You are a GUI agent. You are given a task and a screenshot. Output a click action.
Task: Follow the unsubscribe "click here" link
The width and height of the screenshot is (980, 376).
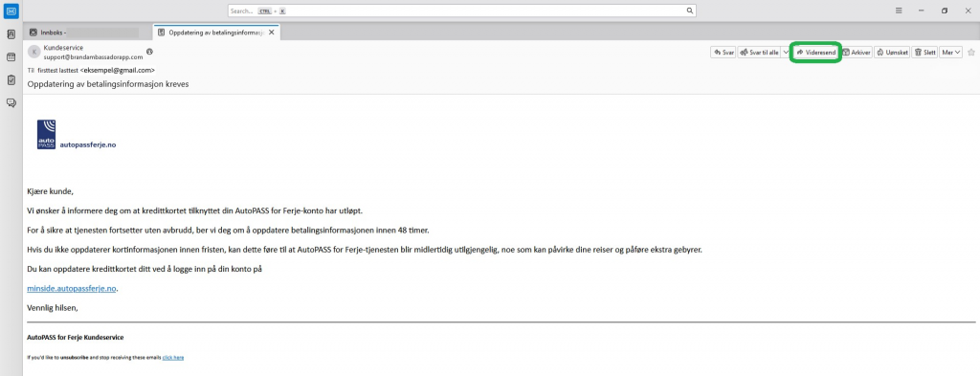click(173, 357)
